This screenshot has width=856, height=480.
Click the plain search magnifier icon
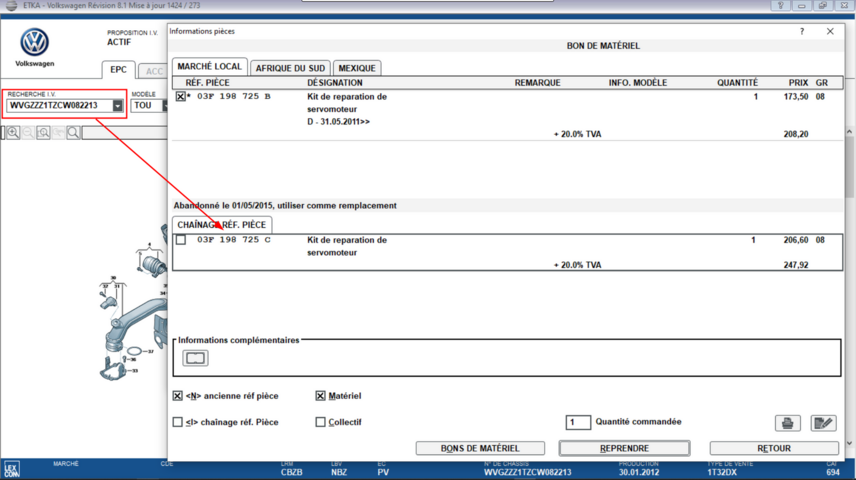73,133
